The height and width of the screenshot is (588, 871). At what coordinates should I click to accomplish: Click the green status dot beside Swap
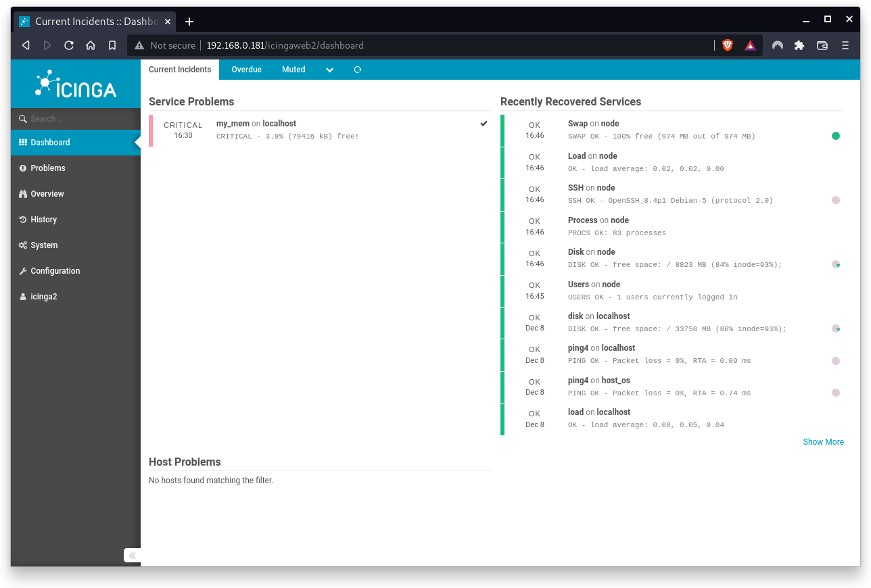click(836, 136)
